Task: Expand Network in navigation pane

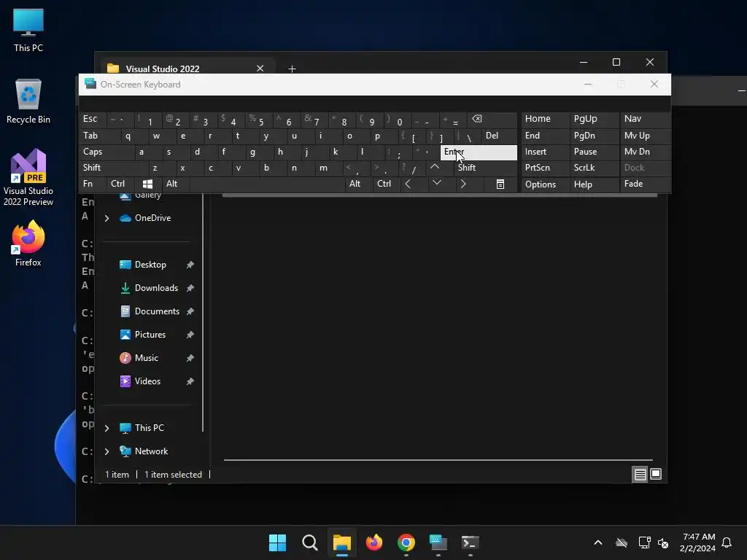Action: coord(107,451)
